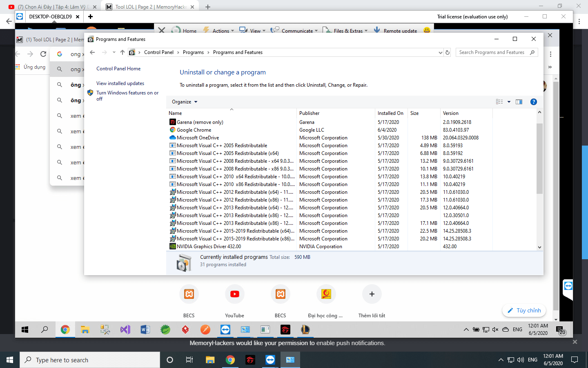Expand the TeamViewer View menu
The image size is (588, 368).
pos(252,31)
